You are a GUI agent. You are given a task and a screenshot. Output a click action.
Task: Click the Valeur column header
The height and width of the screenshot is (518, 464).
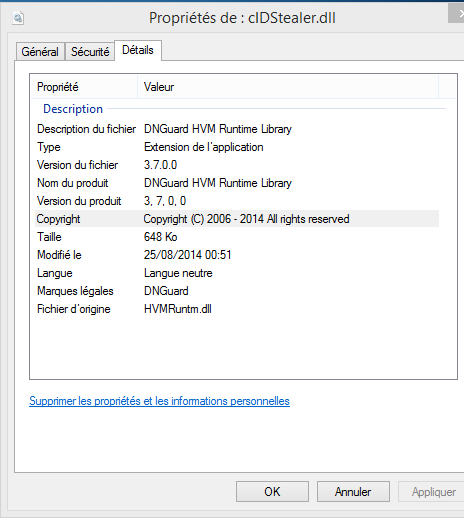click(288, 87)
